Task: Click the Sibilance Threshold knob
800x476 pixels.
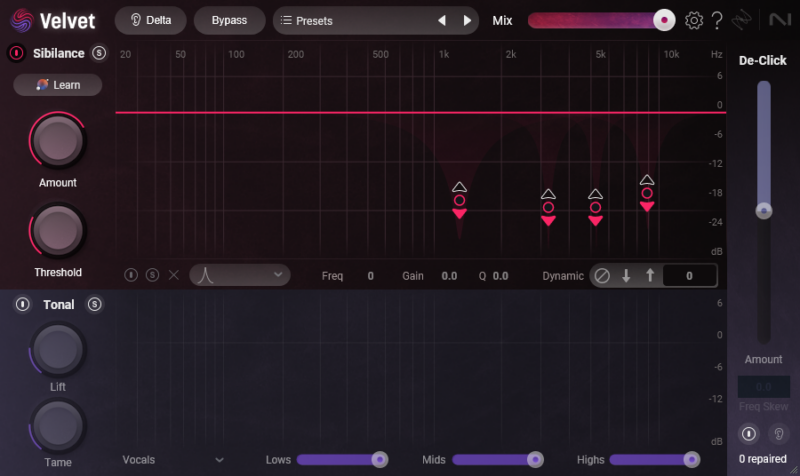Action: coord(58,230)
